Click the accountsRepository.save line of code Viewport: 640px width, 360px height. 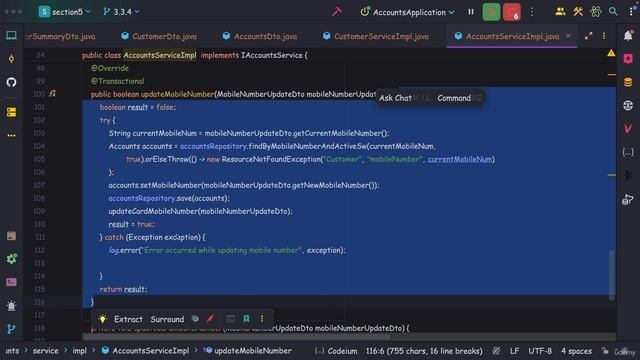click(169, 198)
